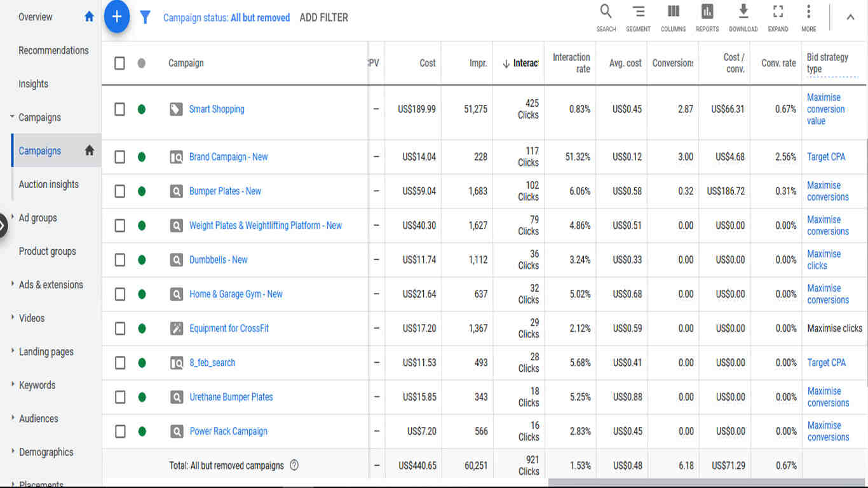868x488 pixels.
Task: Tick the Home & Garage Gym checkbox
Action: point(119,294)
